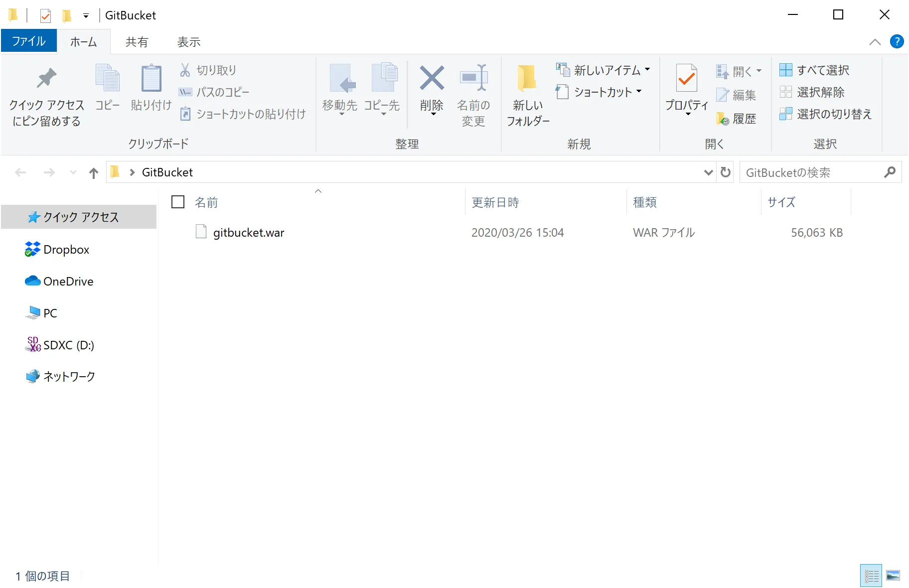The height and width of the screenshot is (588, 909).
Task: Click quick access toolbar properties icon
Action: (x=45, y=16)
